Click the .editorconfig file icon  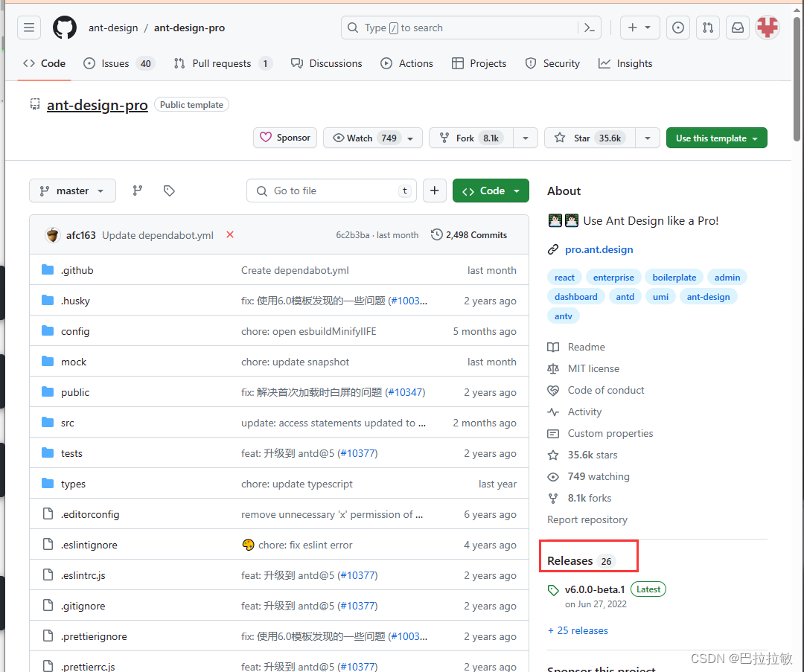coord(48,514)
